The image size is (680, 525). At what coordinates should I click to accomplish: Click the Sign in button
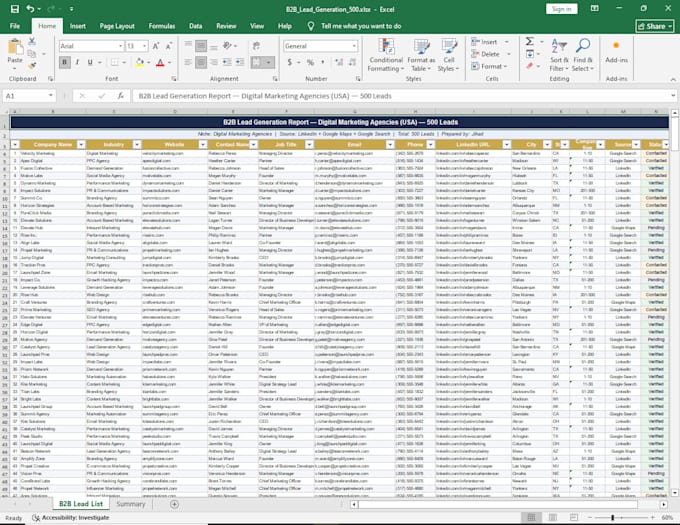click(562, 9)
